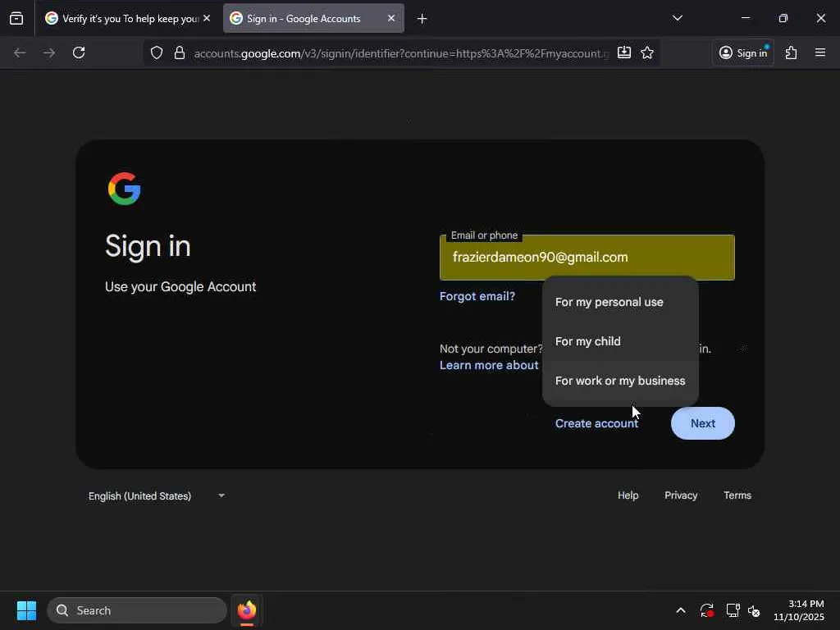Open the Terms link in footer
Screen dimensions: 840x630
(737, 495)
